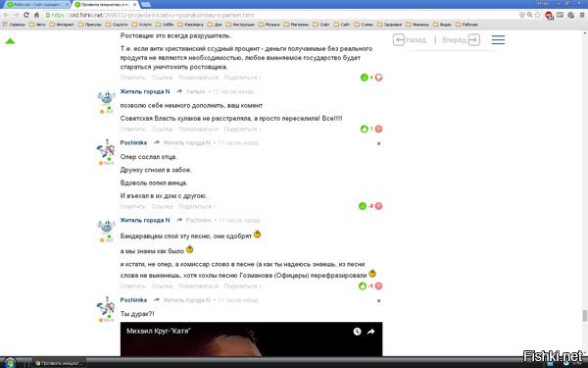Click the Watch later clock icon on the video
This screenshot has height=368, width=588.
(x=357, y=332)
